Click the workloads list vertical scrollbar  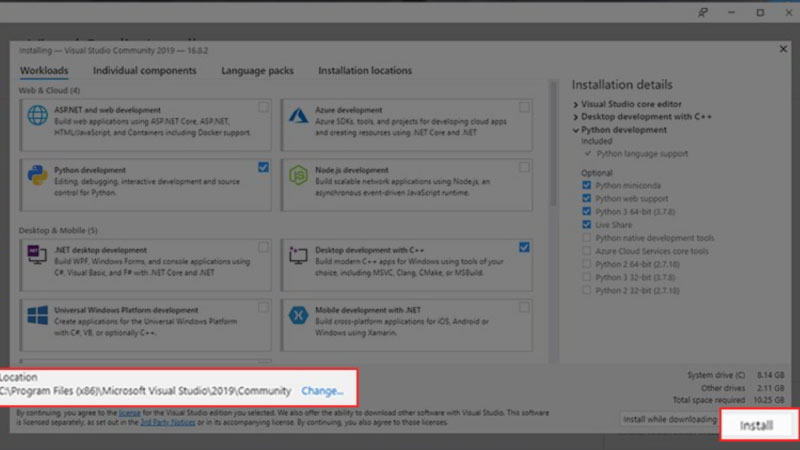pyautogui.click(x=553, y=145)
